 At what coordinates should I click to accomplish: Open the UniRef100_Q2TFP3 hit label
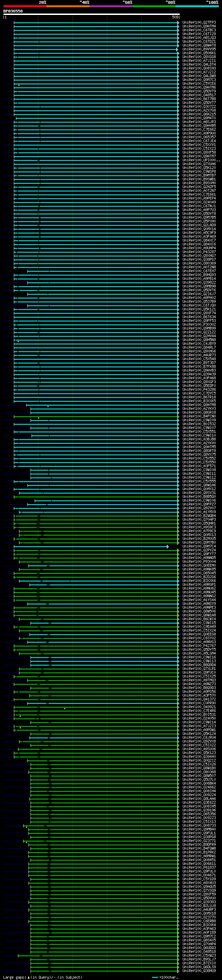(x=199, y=23)
